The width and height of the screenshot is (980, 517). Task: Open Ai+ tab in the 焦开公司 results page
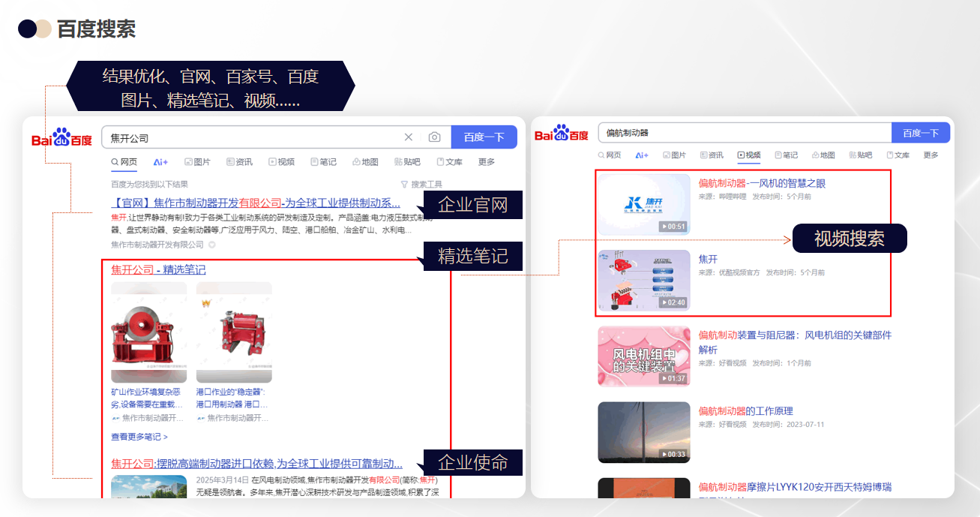160,161
